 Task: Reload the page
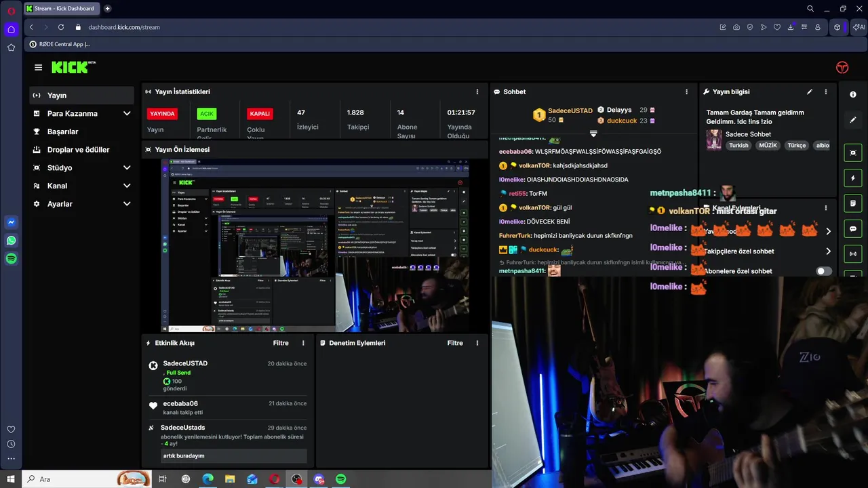pos(61,27)
